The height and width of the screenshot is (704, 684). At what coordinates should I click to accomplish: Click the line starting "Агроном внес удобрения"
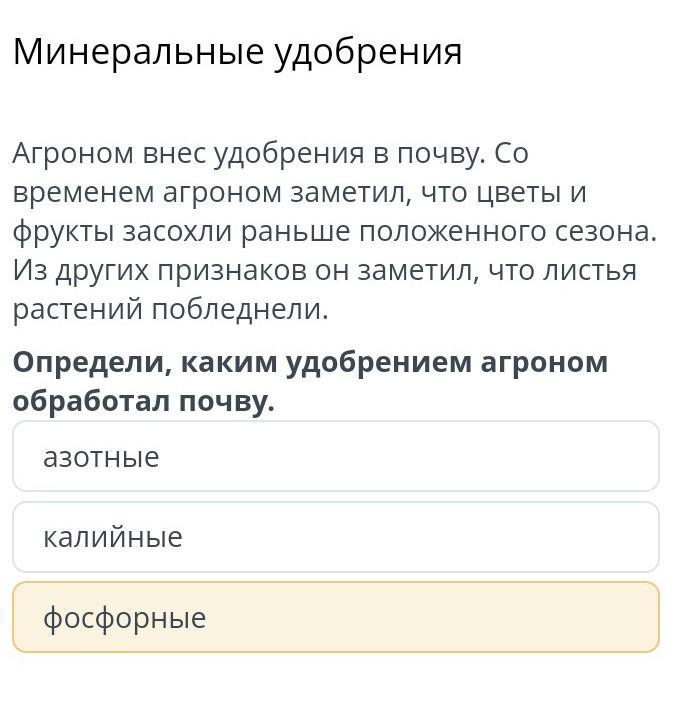(270, 154)
